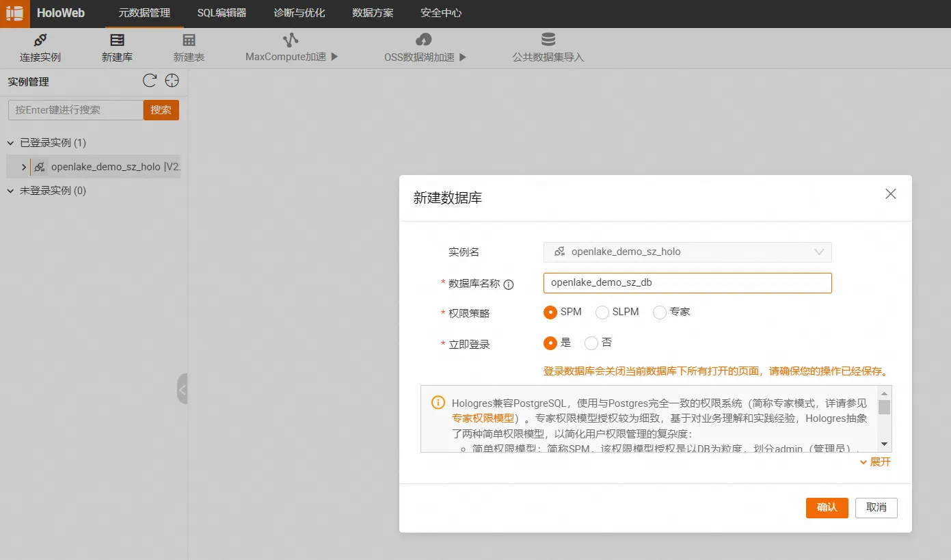The width and height of the screenshot is (951, 560).
Task: Open the 数据方案 tab
Action: point(373,13)
